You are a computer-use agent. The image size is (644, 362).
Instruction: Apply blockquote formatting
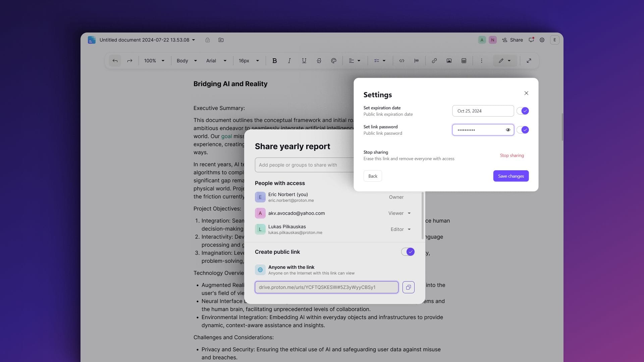click(x=417, y=61)
